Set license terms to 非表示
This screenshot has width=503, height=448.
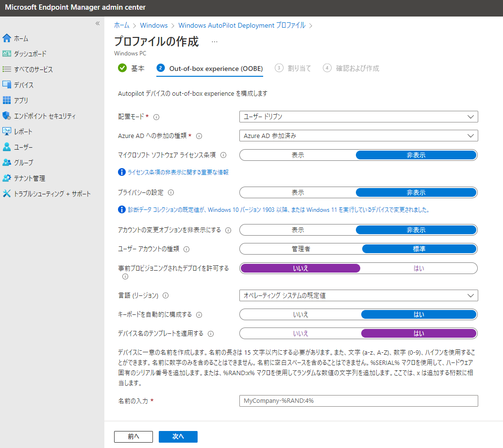(416, 155)
